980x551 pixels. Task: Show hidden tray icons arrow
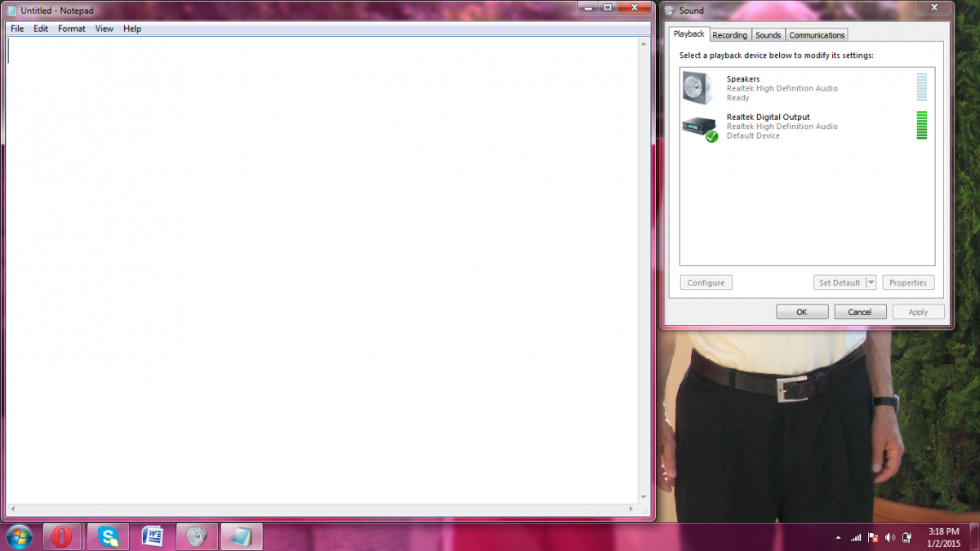click(x=838, y=538)
